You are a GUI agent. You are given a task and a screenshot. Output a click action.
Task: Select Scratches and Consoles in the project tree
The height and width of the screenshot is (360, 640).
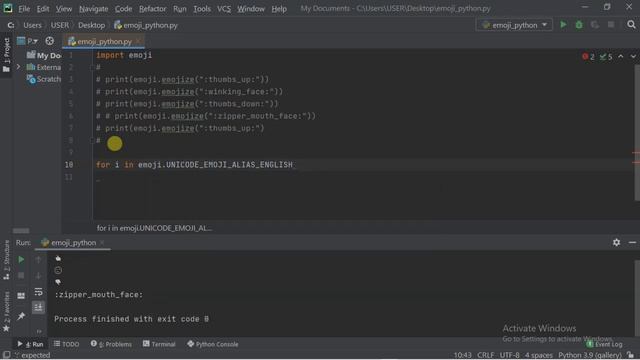coord(44,79)
